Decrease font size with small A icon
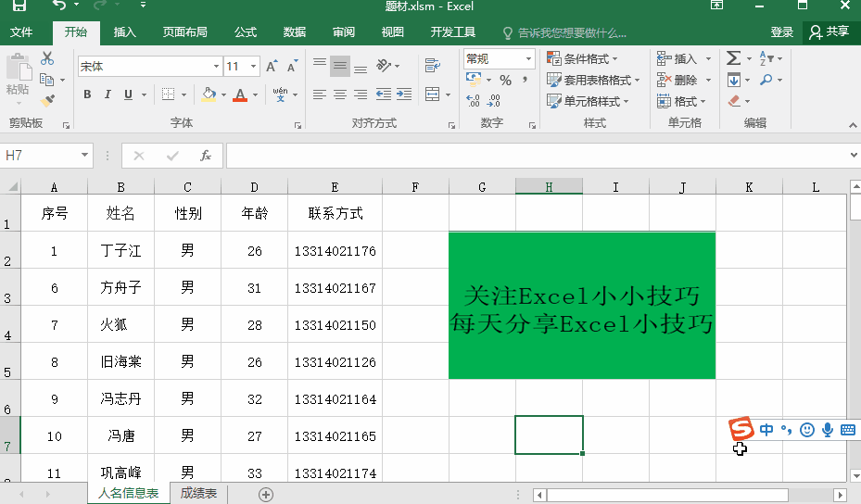 coord(293,67)
